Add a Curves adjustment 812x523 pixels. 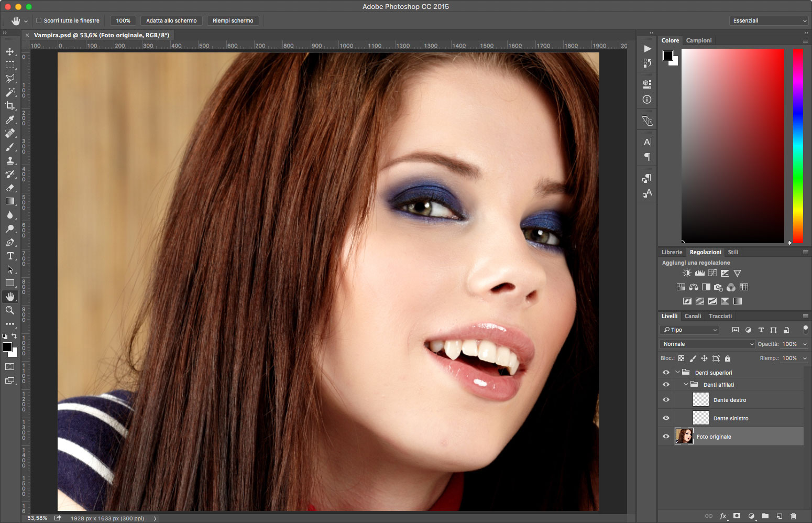click(x=712, y=273)
